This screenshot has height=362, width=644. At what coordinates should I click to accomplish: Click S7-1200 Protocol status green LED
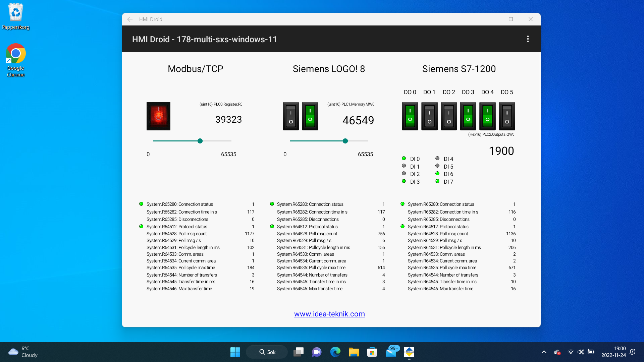tap(402, 227)
